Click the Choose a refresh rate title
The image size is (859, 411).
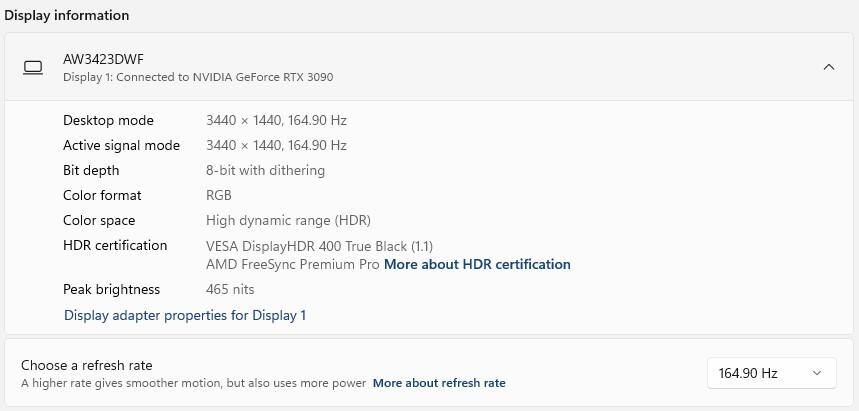pyautogui.click(x=87, y=365)
